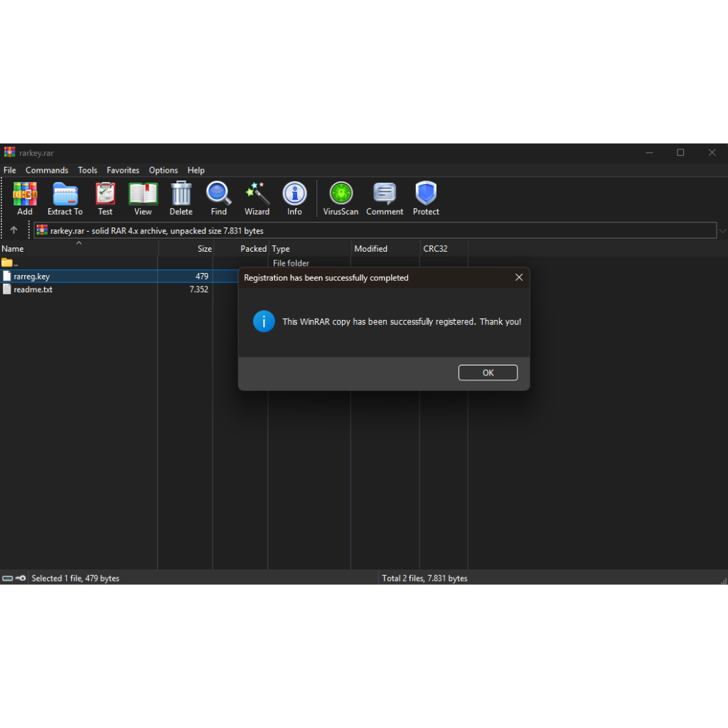Go up one folder with arrow icon
This screenshot has height=728, width=728.
[x=14, y=230]
